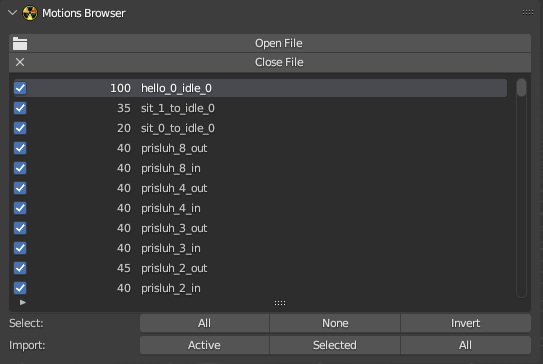Select the prisluh_3_in motion name
The image size is (543, 364).
click(171, 248)
